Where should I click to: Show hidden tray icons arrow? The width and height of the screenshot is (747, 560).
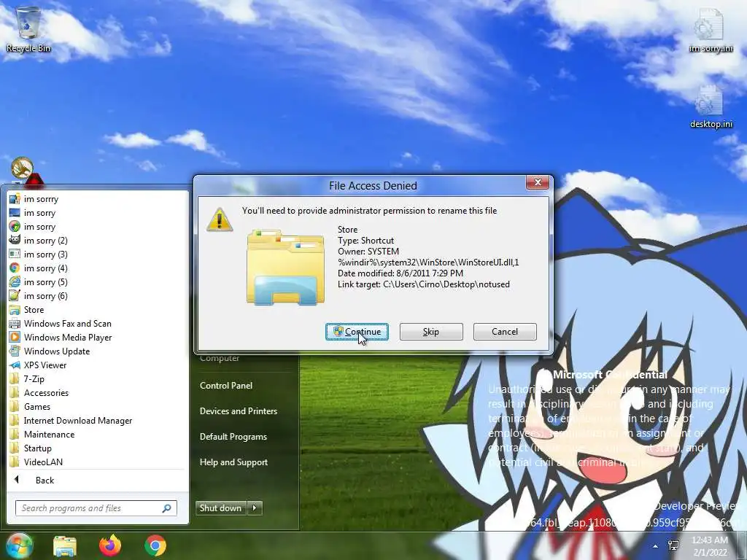tap(656, 546)
